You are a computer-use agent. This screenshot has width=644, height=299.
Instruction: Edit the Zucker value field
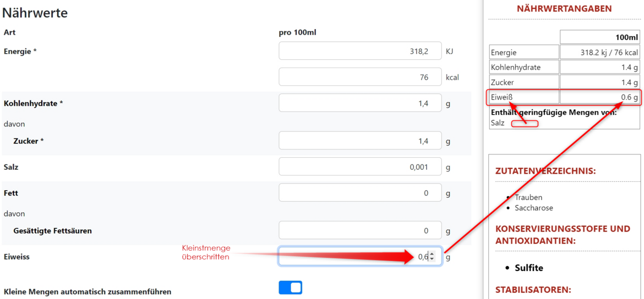(360, 141)
